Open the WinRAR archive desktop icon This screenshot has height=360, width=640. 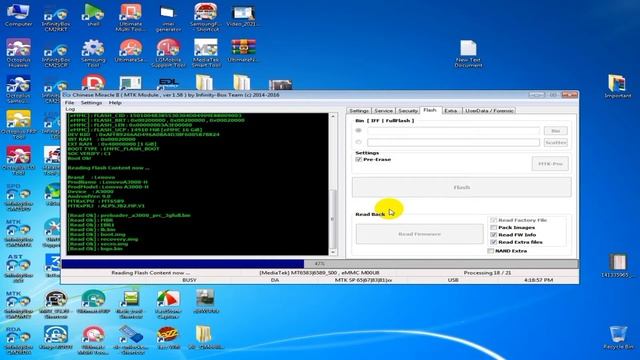243,51
